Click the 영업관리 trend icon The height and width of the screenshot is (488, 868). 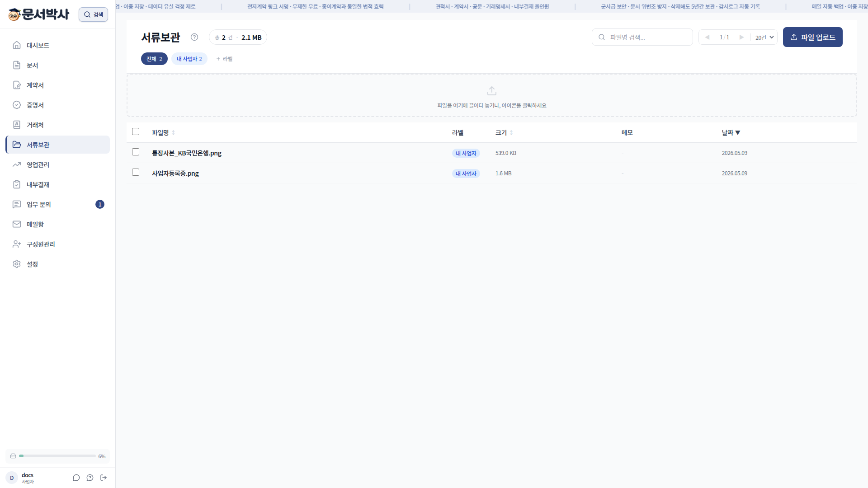(17, 164)
